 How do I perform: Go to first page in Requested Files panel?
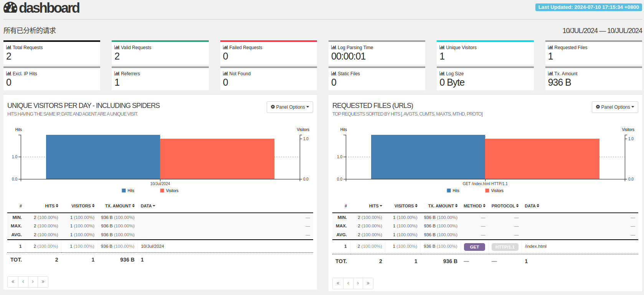[338, 283]
